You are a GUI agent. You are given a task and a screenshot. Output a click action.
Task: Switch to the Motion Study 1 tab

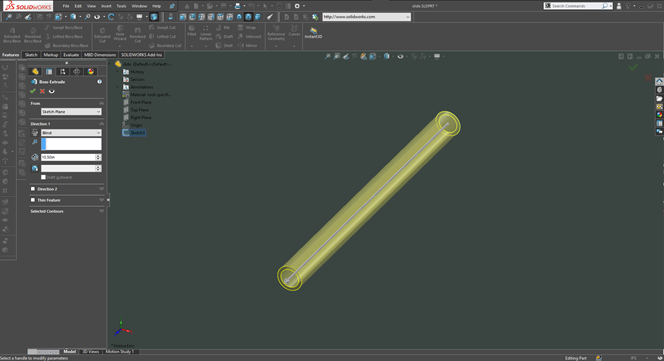click(x=119, y=351)
